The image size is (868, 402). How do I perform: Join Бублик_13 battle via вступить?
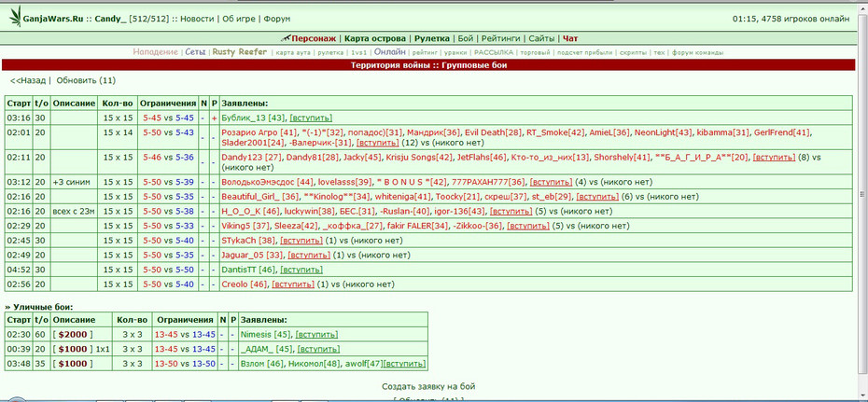point(311,118)
